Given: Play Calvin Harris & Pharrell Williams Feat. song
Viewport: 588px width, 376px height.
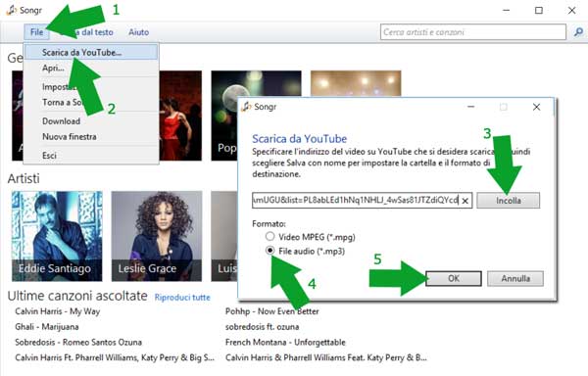Looking at the screenshot, I should [x=326, y=357].
